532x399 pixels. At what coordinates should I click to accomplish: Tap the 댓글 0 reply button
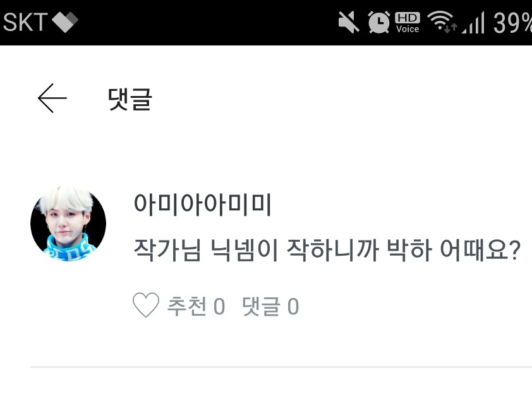(x=270, y=306)
